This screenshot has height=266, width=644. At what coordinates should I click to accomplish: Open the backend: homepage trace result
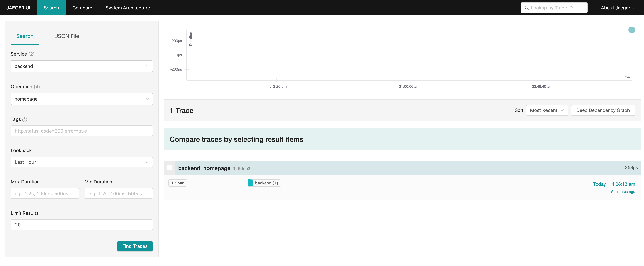(x=204, y=168)
